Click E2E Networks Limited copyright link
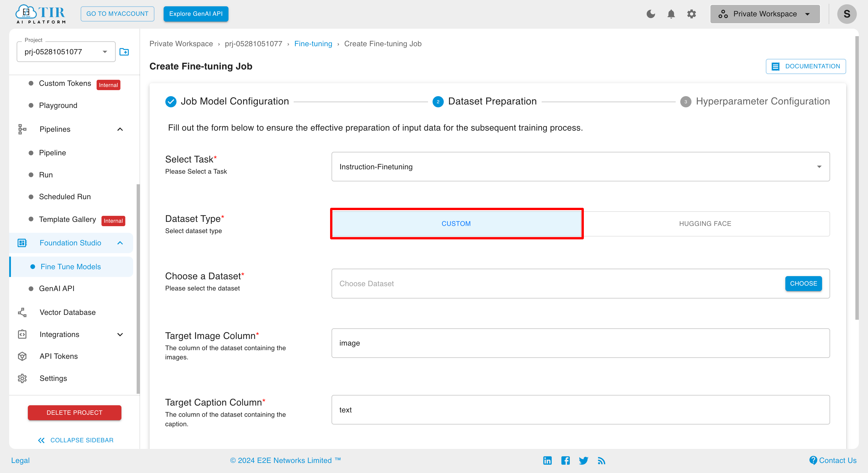This screenshot has height=473, width=868. point(285,460)
